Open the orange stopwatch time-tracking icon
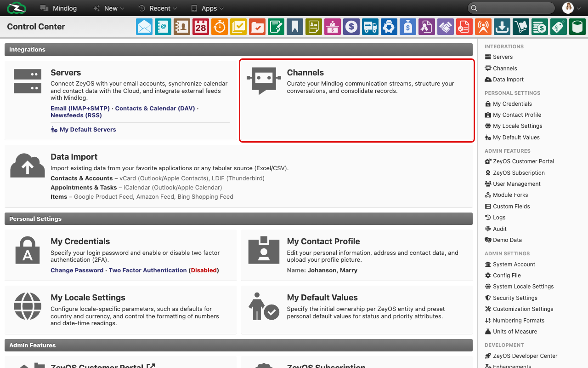The width and height of the screenshot is (588, 368). (220, 27)
